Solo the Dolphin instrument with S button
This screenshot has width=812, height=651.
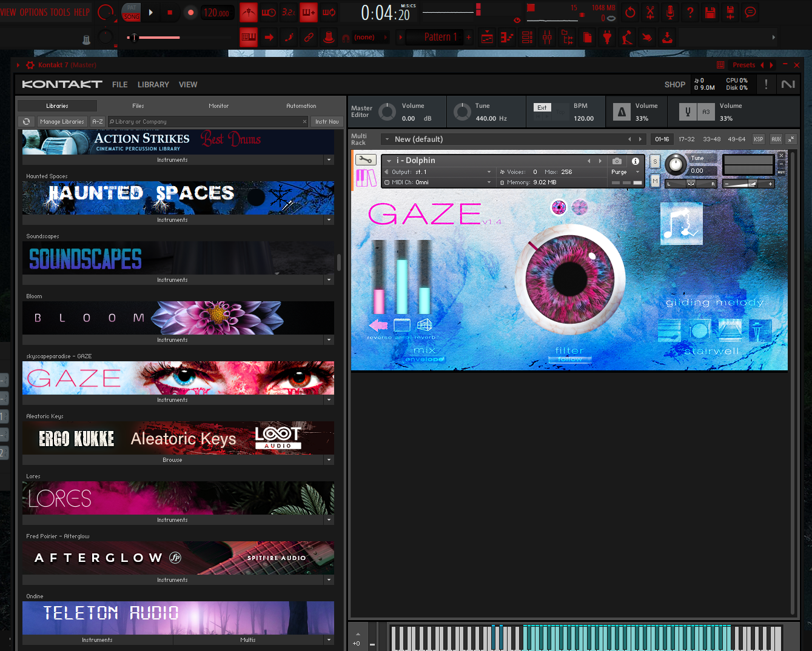click(x=655, y=161)
